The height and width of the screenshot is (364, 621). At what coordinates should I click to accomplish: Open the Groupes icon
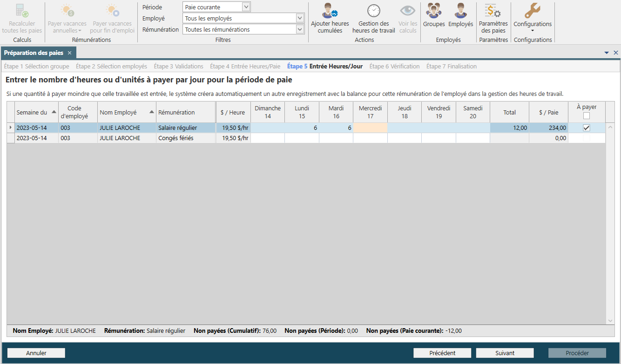[x=434, y=10]
